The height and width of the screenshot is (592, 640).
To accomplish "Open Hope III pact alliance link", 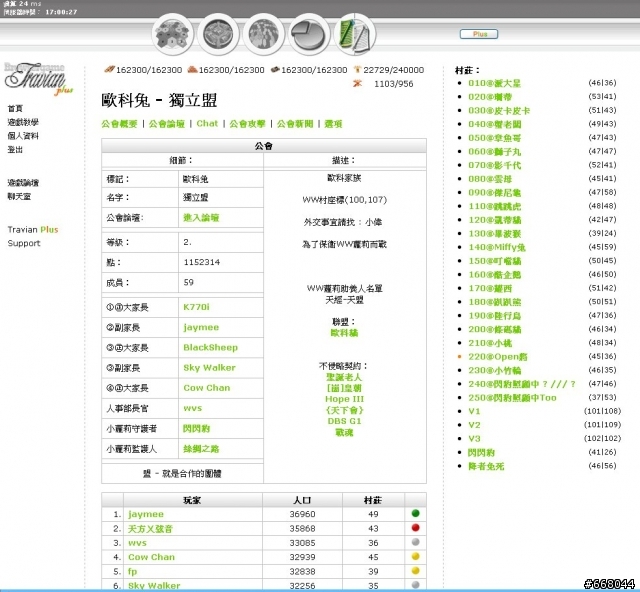I will coord(344,399).
